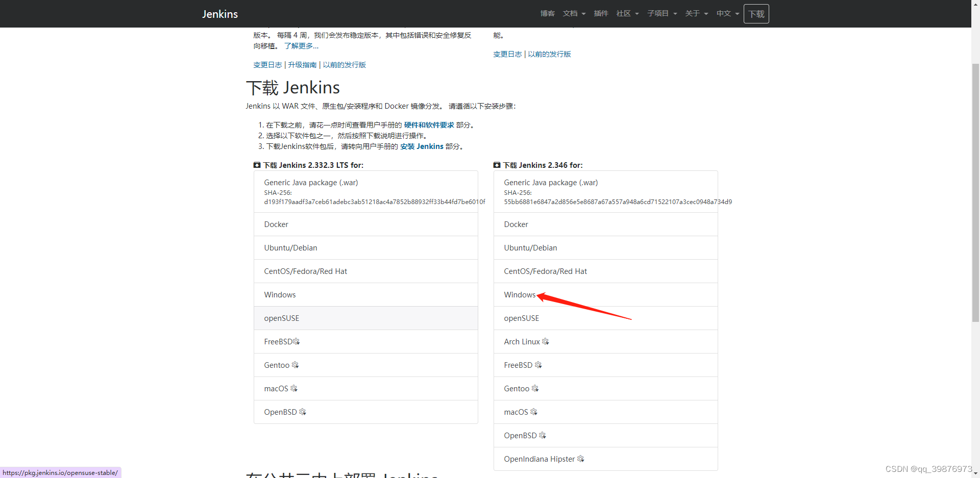Click third-party icon next to LTS OpenBSD

(303, 412)
